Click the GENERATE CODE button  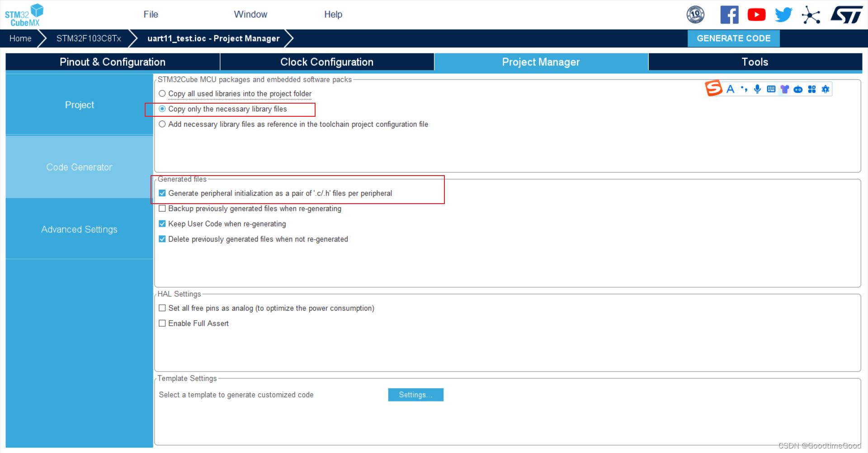[x=733, y=38]
